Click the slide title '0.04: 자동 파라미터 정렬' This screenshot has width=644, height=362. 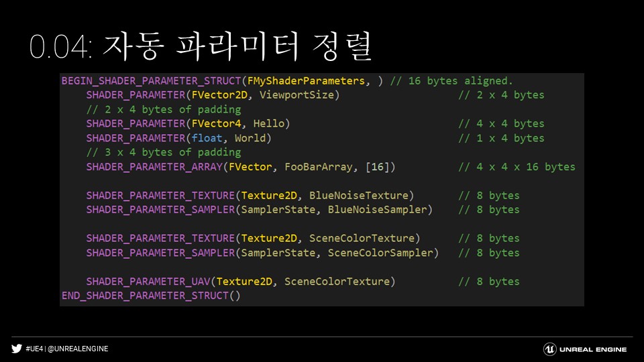point(201,46)
